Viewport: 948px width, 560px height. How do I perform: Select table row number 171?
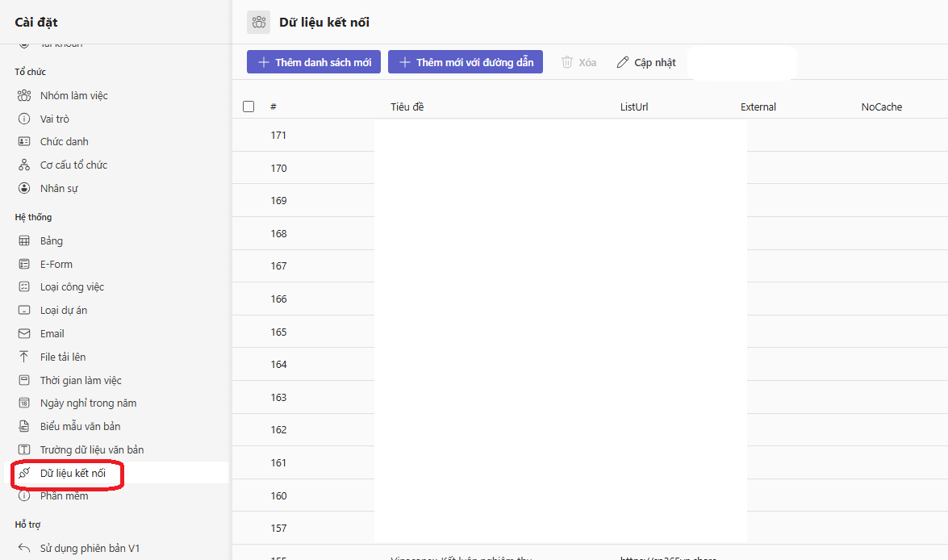click(278, 136)
